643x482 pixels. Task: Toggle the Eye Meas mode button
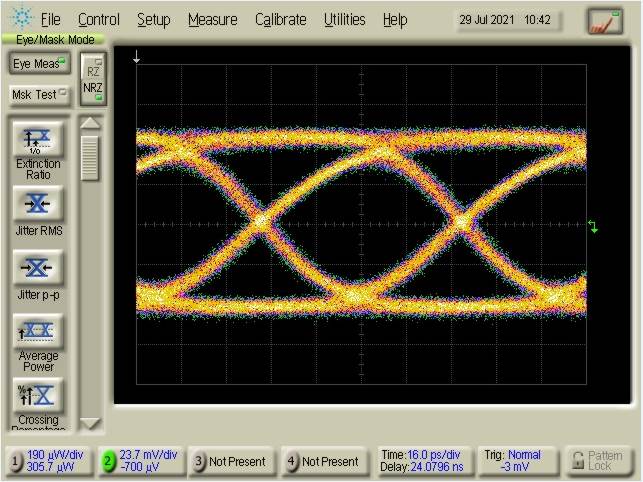pyautogui.click(x=37, y=64)
